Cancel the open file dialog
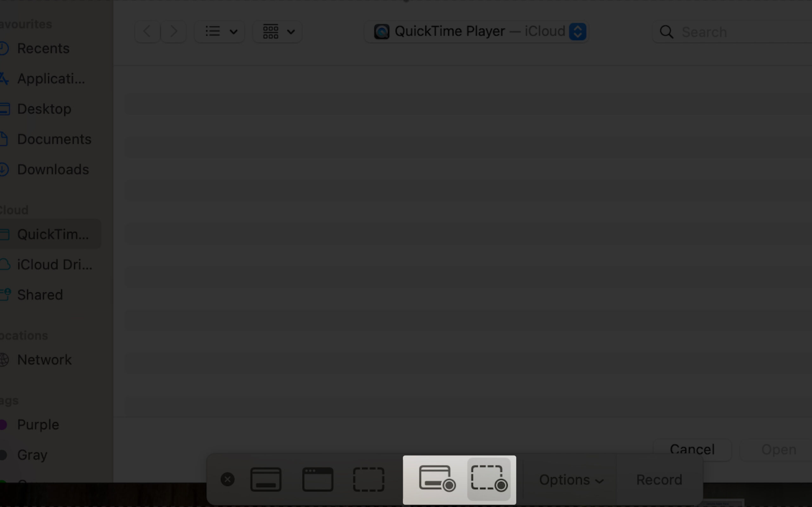 click(x=692, y=449)
